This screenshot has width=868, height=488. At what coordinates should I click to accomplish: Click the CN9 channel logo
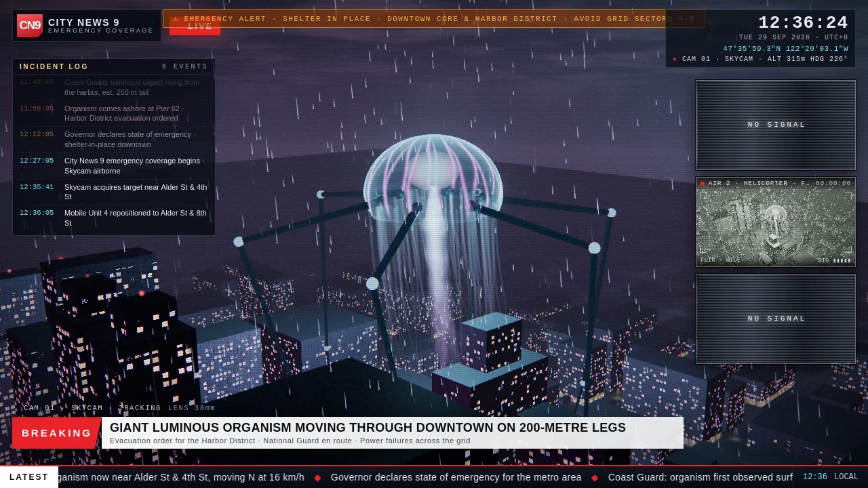[x=30, y=26]
